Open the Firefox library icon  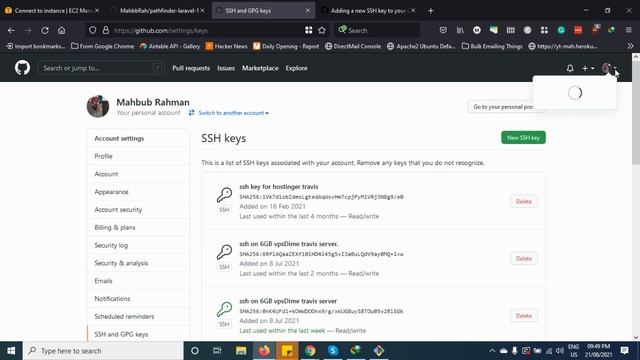tap(460, 30)
